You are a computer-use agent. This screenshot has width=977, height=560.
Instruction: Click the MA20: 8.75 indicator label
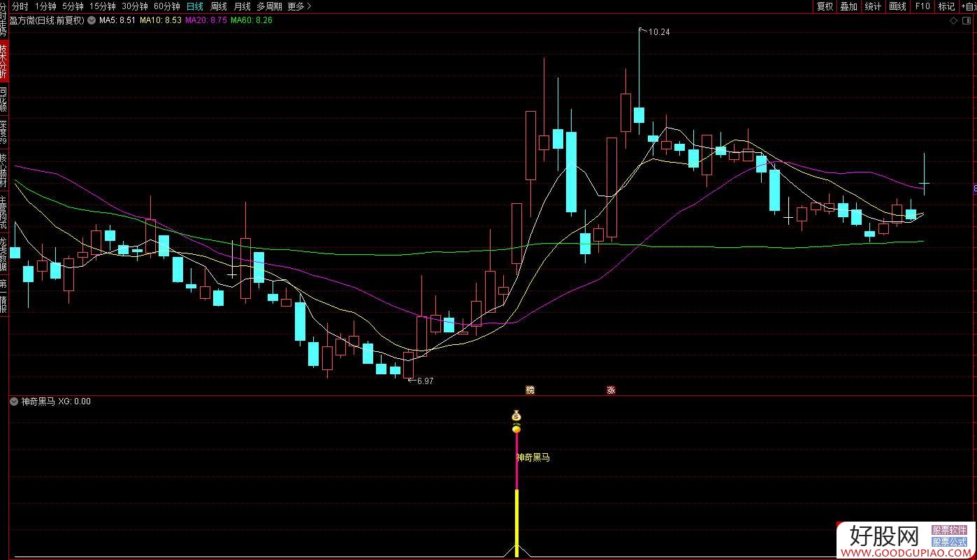tap(206, 20)
